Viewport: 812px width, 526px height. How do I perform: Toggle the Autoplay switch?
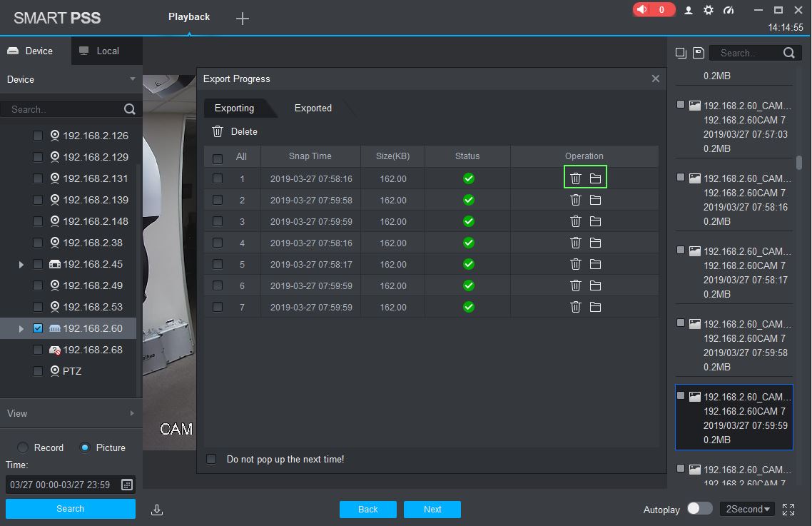point(700,509)
